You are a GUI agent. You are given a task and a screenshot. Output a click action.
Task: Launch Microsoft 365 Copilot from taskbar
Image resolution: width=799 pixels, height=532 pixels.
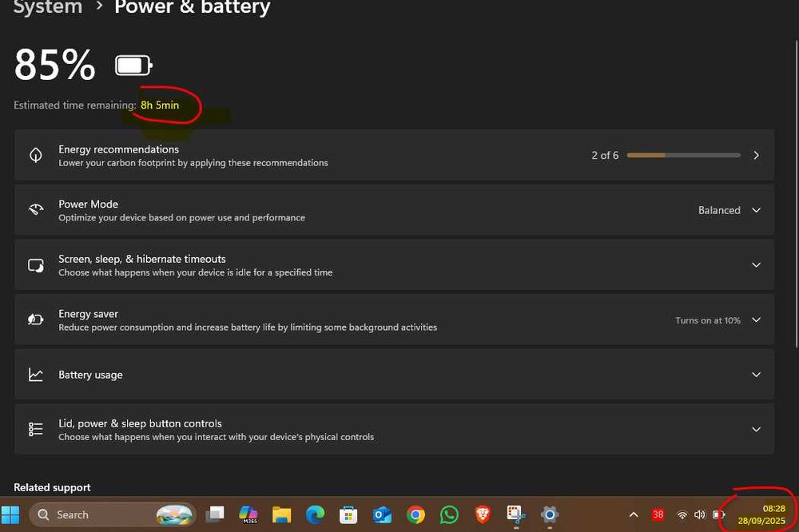click(248, 514)
